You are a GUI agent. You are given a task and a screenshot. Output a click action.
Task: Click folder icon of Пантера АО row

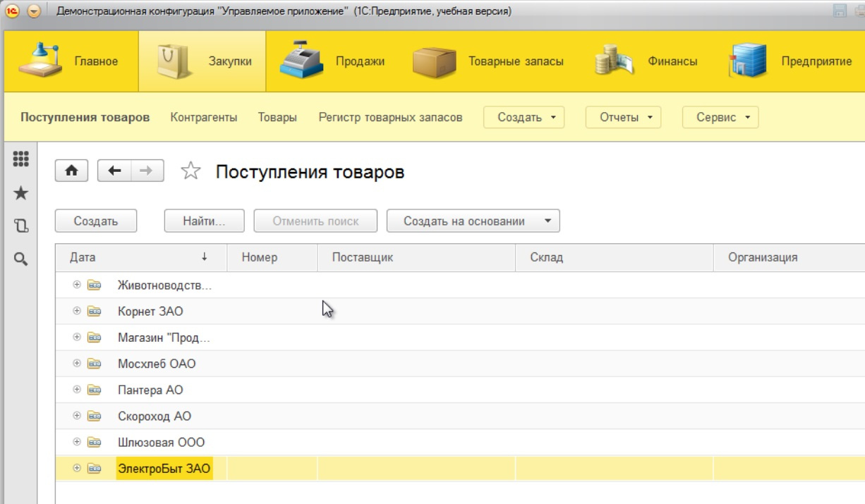[95, 390]
